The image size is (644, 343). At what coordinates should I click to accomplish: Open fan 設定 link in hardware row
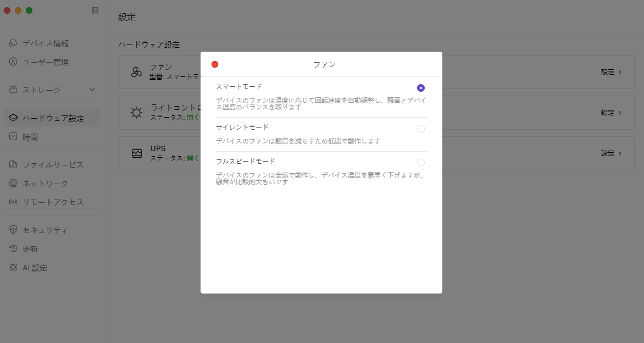pyautogui.click(x=611, y=72)
